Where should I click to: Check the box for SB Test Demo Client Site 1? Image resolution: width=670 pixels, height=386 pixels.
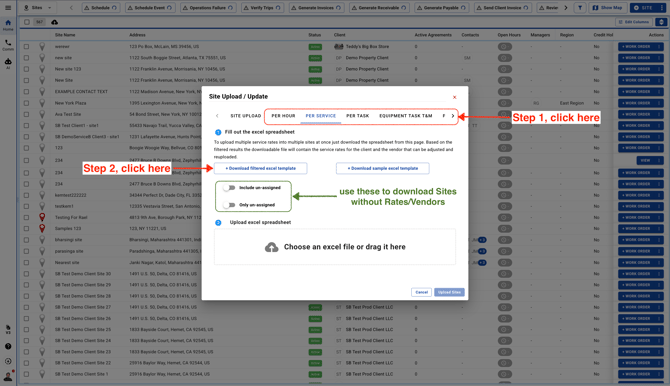[26, 374]
